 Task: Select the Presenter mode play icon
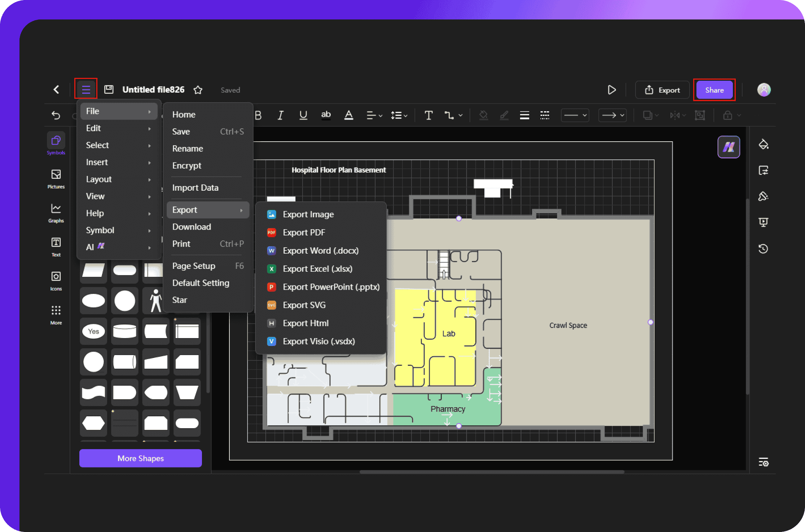[x=611, y=89]
